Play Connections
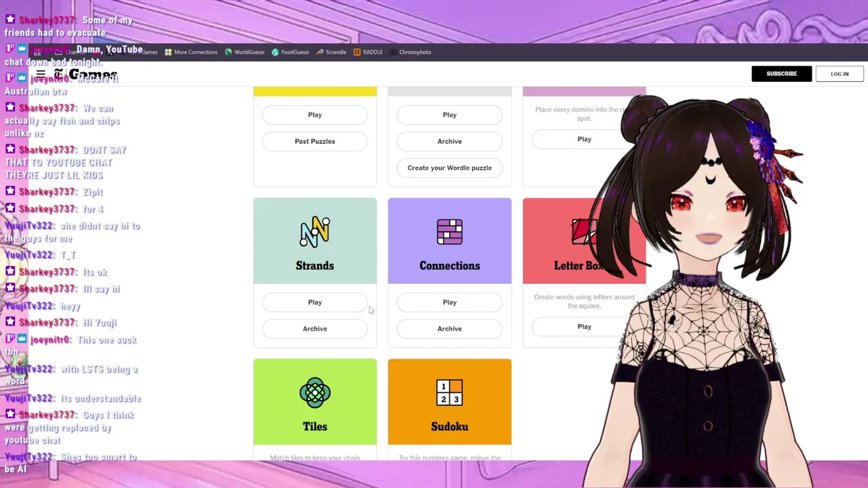Screen dimensions: 868x488 [x=450, y=302]
